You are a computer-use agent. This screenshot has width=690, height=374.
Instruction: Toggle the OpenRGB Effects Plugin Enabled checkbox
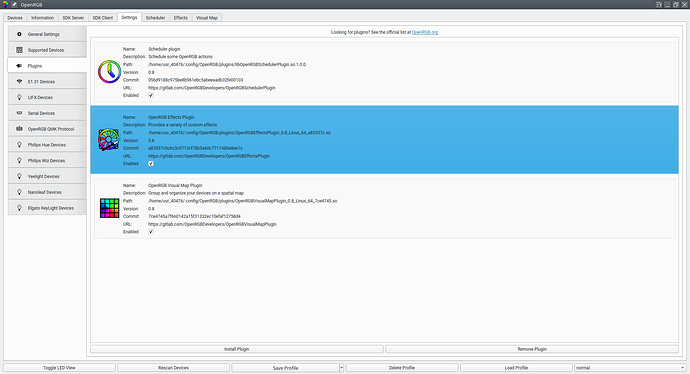click(x=151, y=163)
